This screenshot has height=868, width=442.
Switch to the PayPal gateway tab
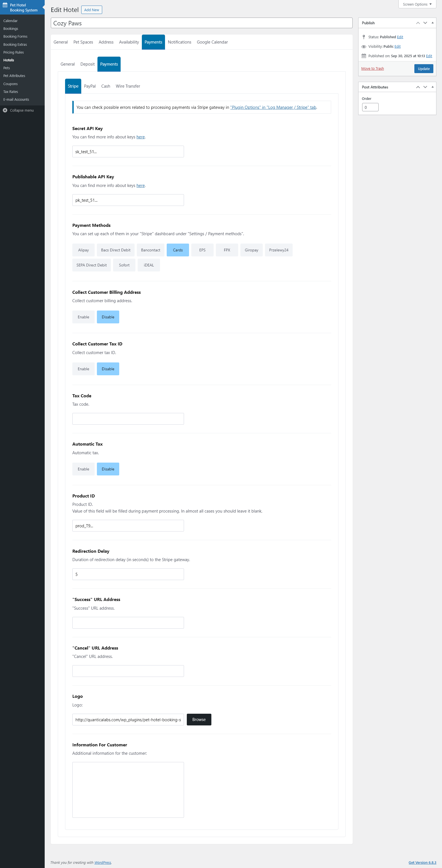click(90, 86)
